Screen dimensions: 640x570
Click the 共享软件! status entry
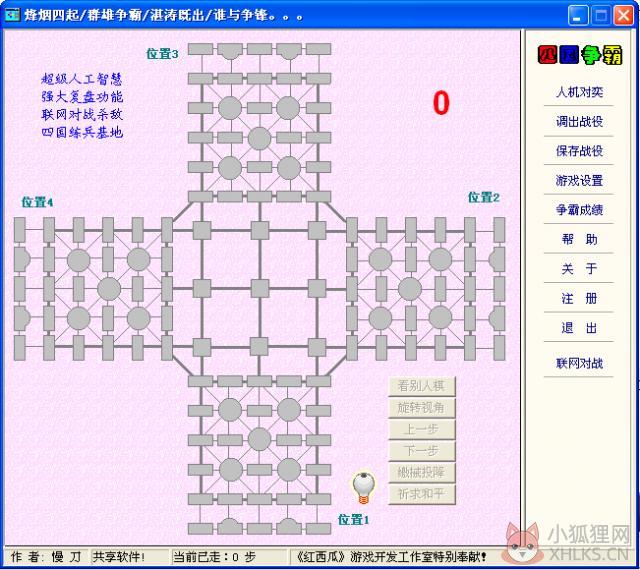(119, 557)
